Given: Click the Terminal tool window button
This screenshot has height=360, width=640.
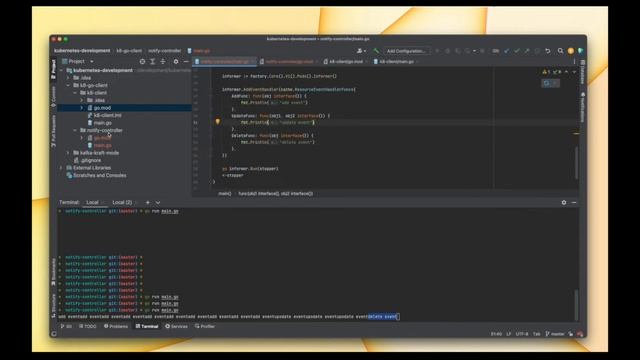Looking at the screenshot, I should pyautogui.click(x=147, y=327).
